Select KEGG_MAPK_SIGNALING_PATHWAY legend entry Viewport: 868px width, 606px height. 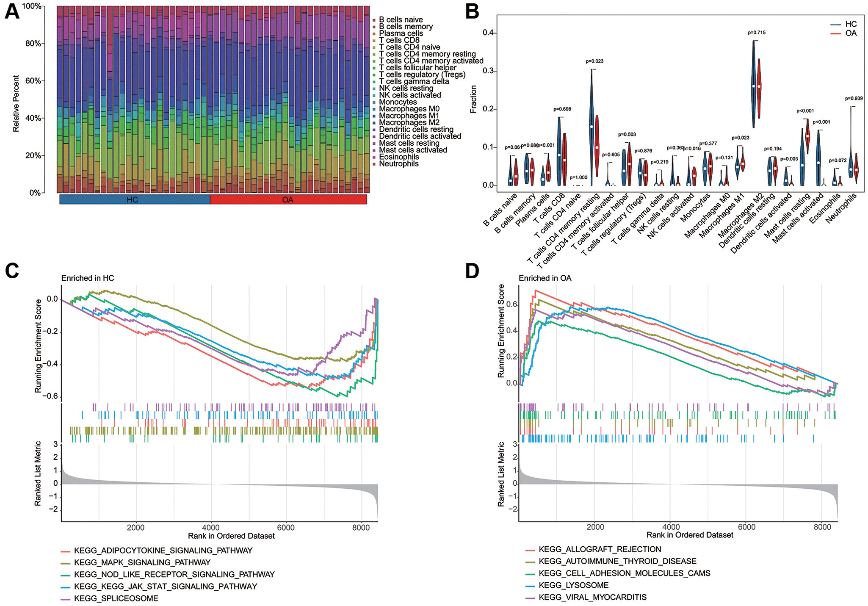135,562
